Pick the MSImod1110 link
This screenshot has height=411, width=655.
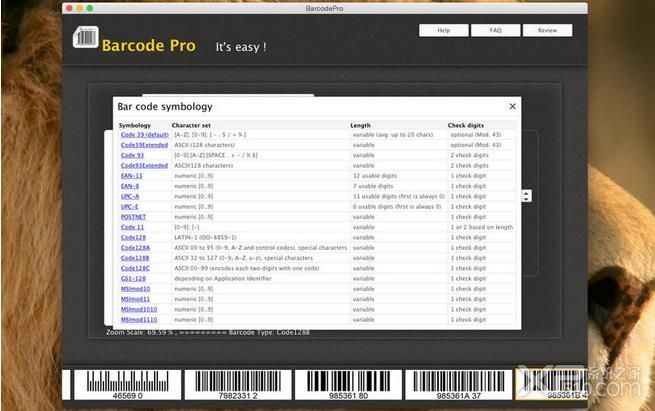pyautogui.click(x=139, y=320)
